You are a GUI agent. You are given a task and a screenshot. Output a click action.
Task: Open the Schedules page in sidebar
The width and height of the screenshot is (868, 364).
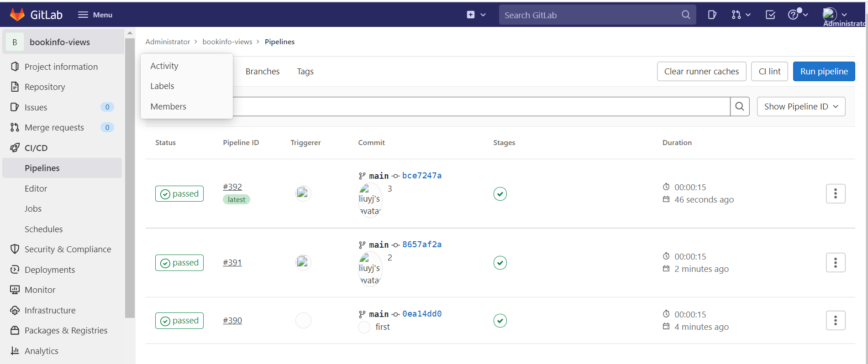point(44,229)
